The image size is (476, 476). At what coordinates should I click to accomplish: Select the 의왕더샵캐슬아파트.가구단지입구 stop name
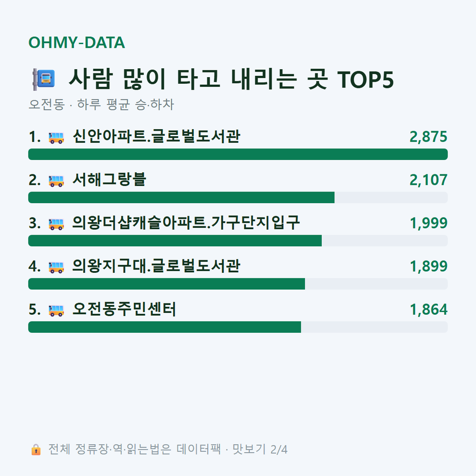(x=186, y=223)
